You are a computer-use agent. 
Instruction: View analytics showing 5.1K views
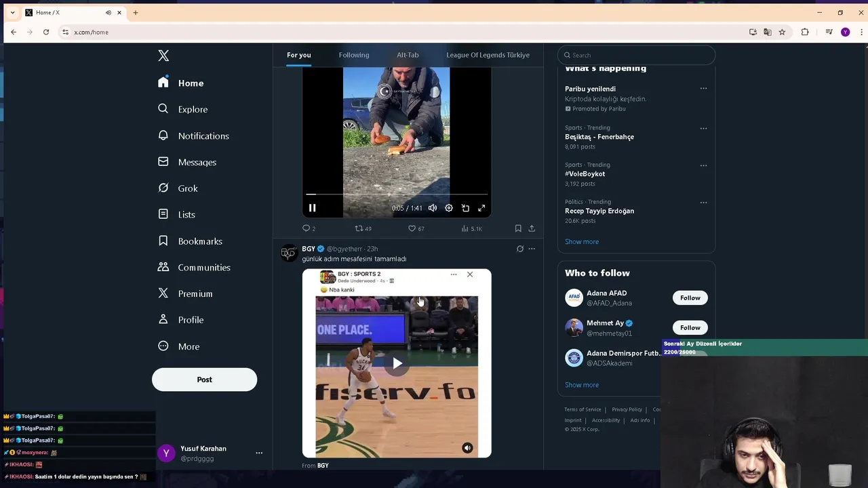tap(471, 228)
